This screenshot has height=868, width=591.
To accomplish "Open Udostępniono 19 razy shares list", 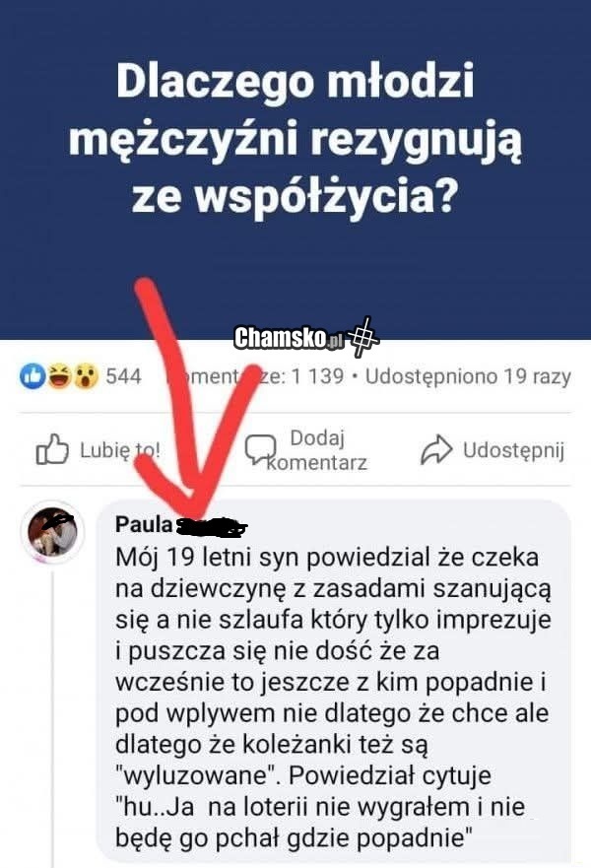I will click(468, 376).
